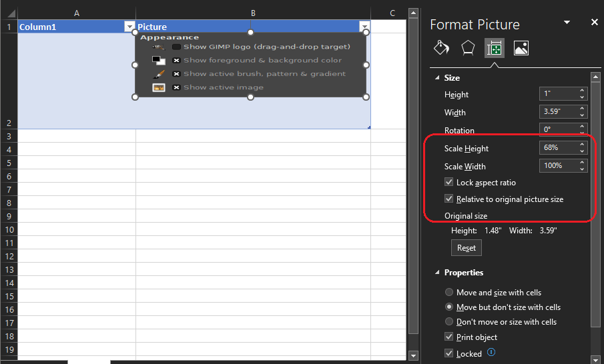Increase Scale Width with up arrow
This screenshot has height=364, width=604.
(582, 163)
